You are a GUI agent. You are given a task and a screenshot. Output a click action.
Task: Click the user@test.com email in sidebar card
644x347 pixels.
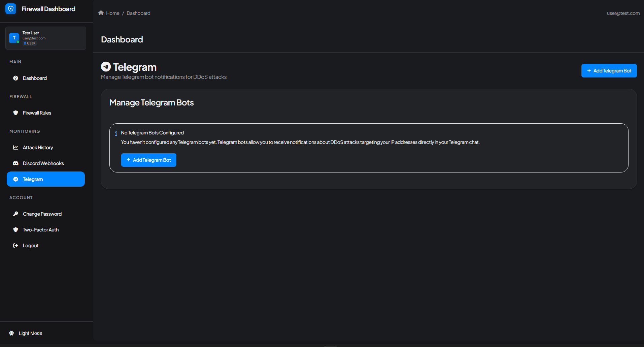[x=34, y=38]
